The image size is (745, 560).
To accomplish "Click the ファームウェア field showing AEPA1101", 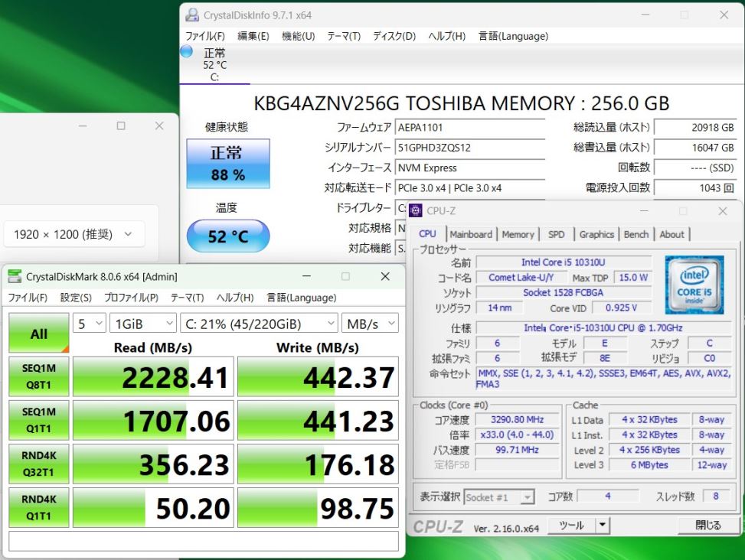I will [x=470, y=127].
